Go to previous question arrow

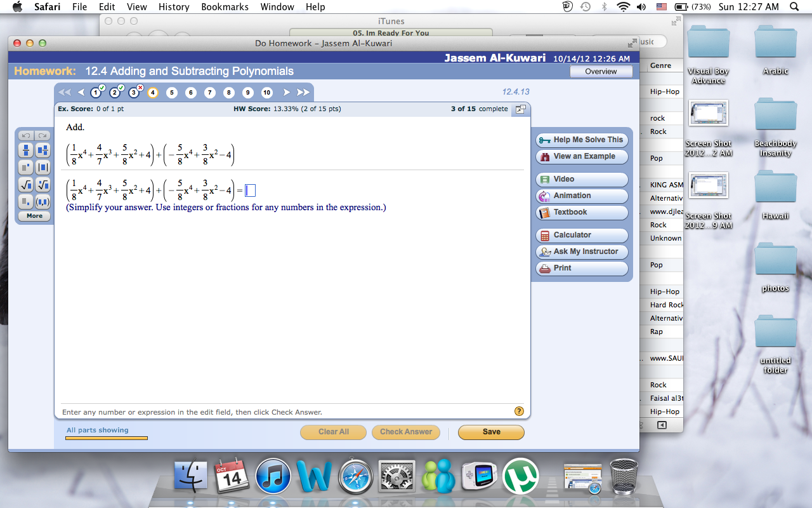[x=81, y=93]
